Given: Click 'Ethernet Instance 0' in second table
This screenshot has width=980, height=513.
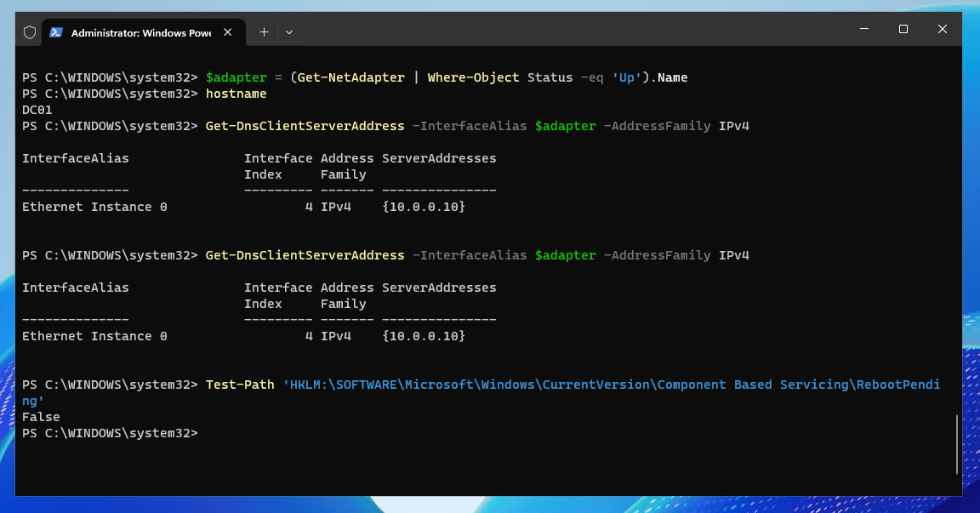Looking at the screenshot, I should coord(94,336).
